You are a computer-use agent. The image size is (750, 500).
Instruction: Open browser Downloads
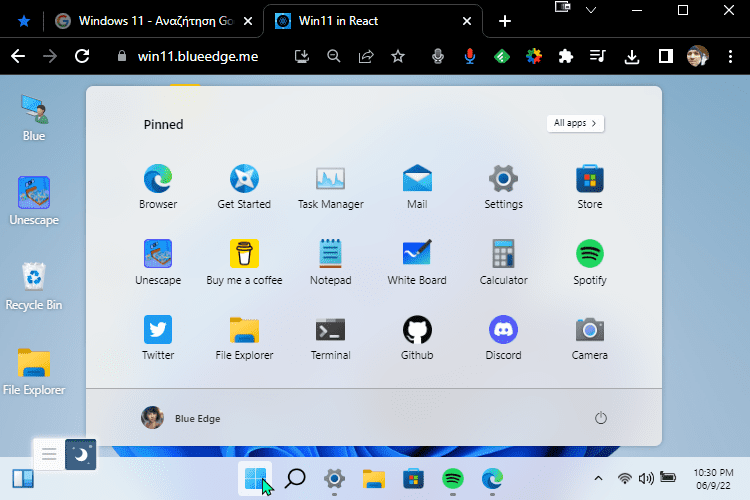click(x=632, y=56)
